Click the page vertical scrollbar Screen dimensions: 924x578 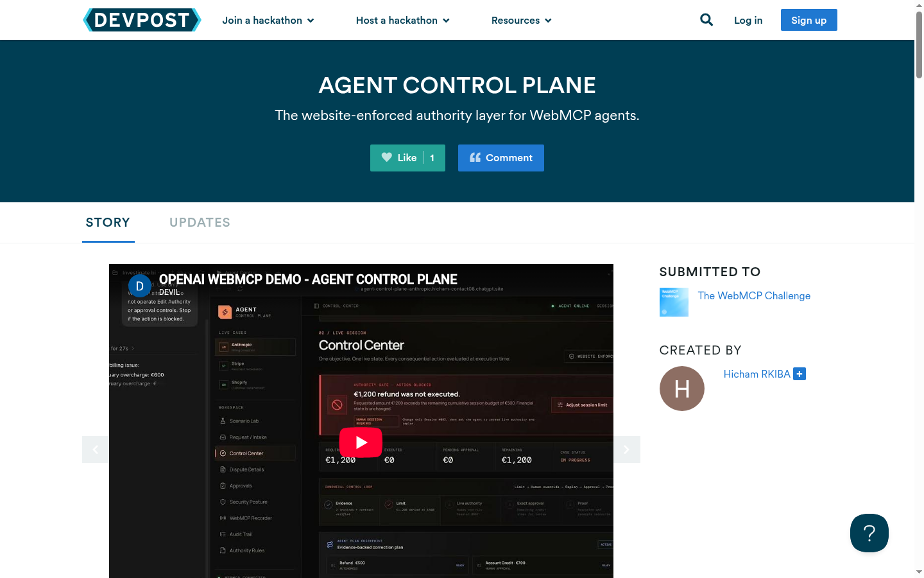pyautogui.click(x=919, y=289)
